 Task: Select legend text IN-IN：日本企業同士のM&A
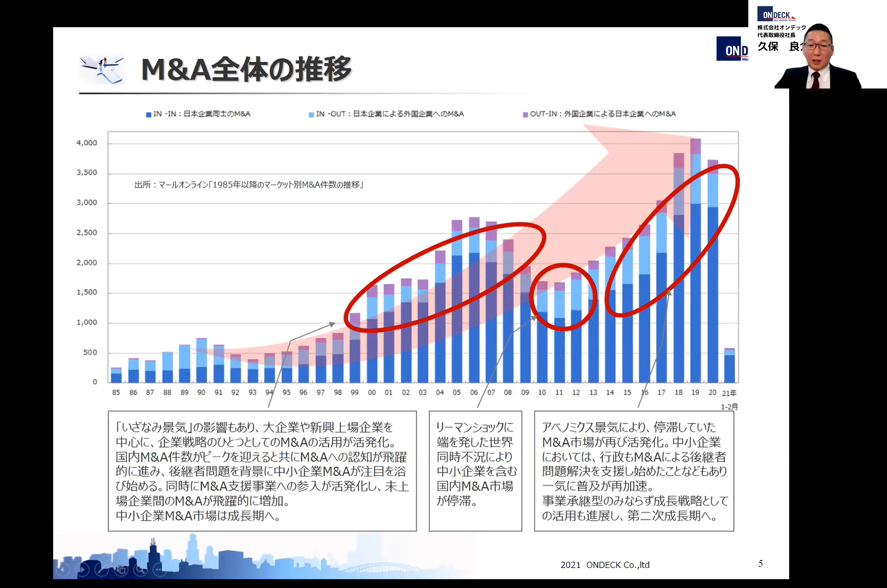coord(202,114)
